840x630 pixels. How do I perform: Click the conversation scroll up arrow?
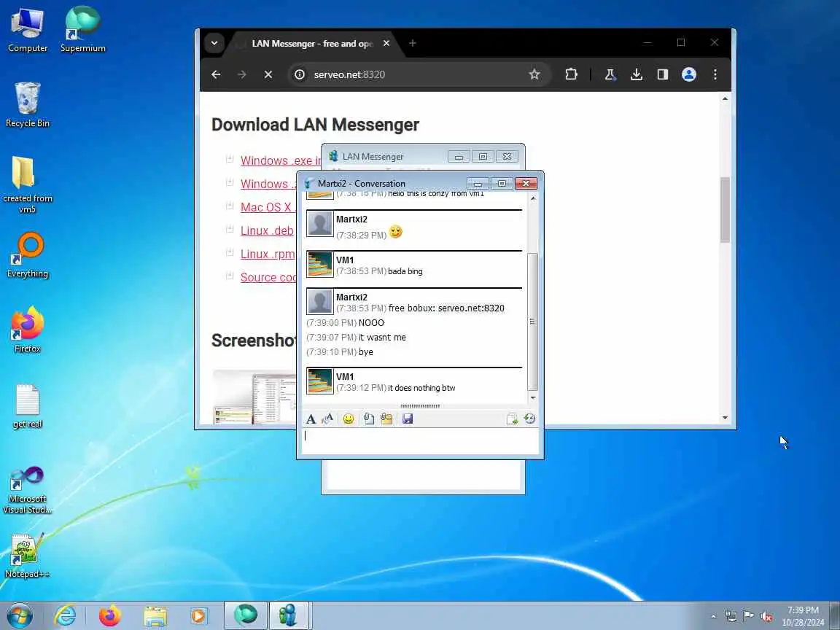point(532,199)
